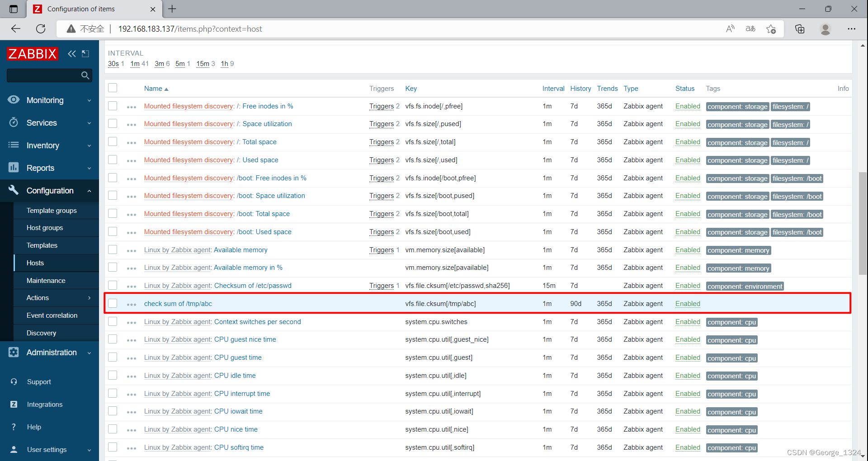868x461 pixels.
Task: Click the sidebar search magnifier icon
Action: pyautogui.click(x=85, y=75)
